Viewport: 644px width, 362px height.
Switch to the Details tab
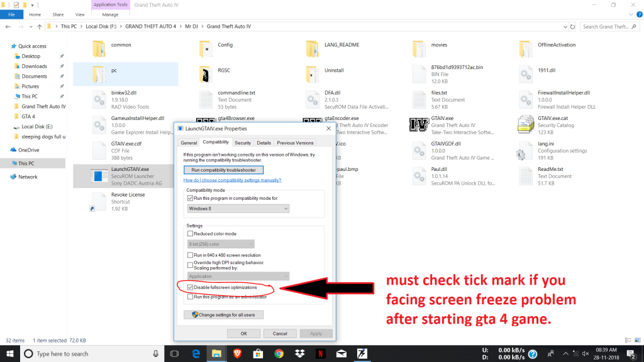tap(264, 143)
